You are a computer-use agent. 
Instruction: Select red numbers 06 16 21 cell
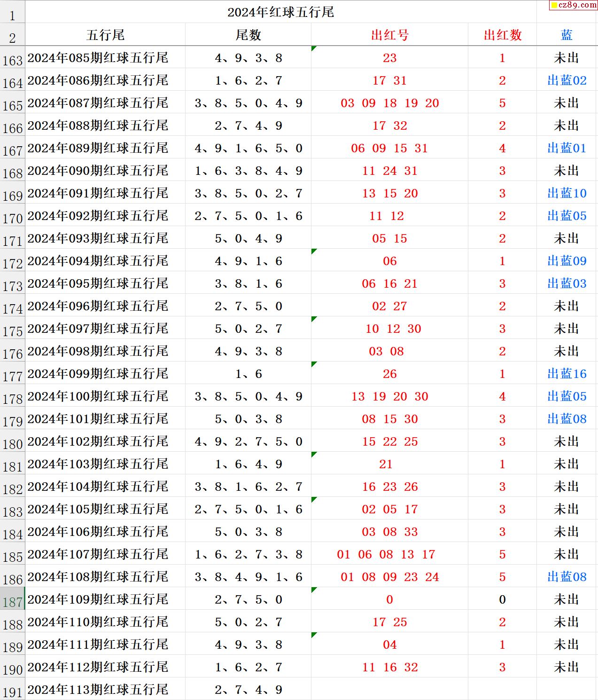389,283
